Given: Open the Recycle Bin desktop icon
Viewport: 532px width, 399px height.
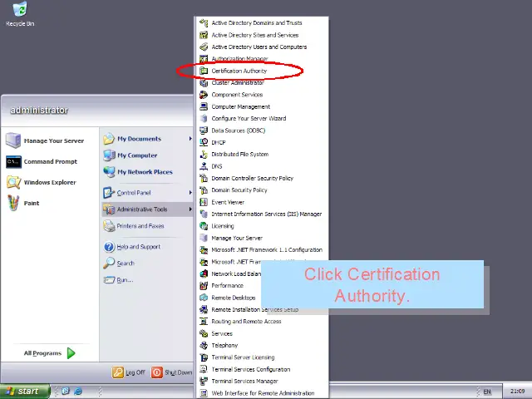Looking at the screenshot, I should tap(20, 14).
